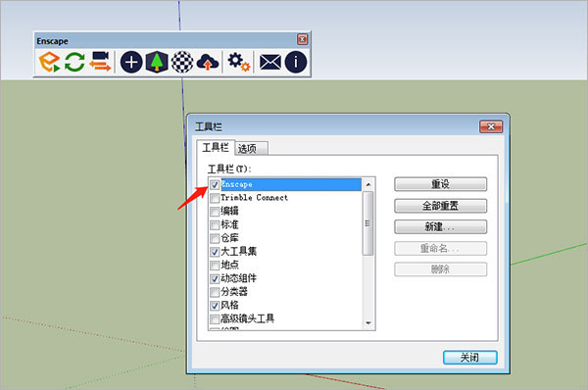Check the 分类器 toolbar checkbox
The image size is (588, 390).
tap(215, 292)
